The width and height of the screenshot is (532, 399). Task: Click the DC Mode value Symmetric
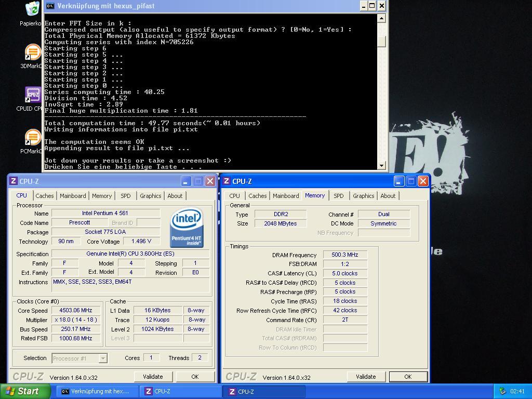coord(384,223)
